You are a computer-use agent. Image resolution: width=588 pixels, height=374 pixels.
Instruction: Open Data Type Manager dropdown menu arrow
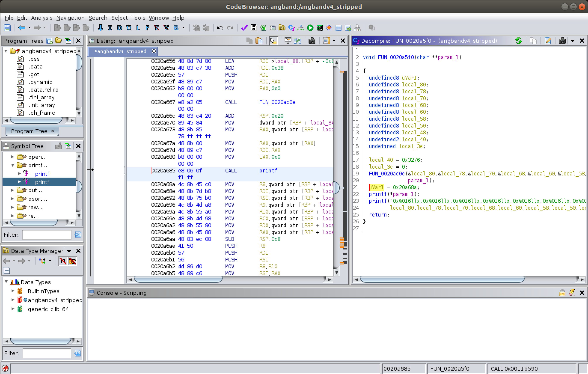tap(69, 251)
